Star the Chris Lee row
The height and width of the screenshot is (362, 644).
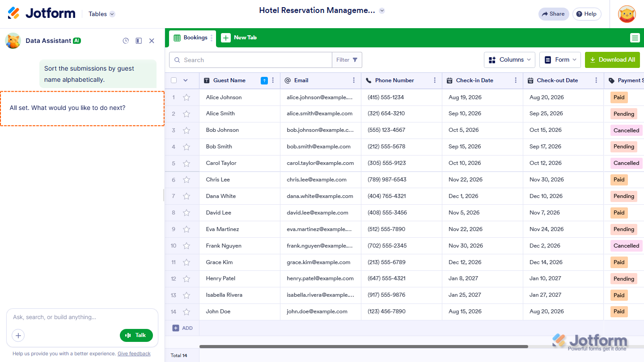point(186,180)
